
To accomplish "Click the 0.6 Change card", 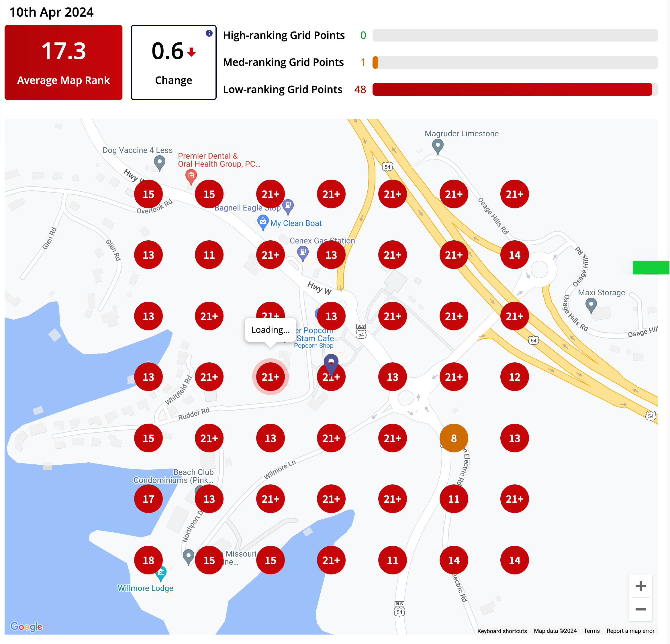I will (x=173, y=62).
